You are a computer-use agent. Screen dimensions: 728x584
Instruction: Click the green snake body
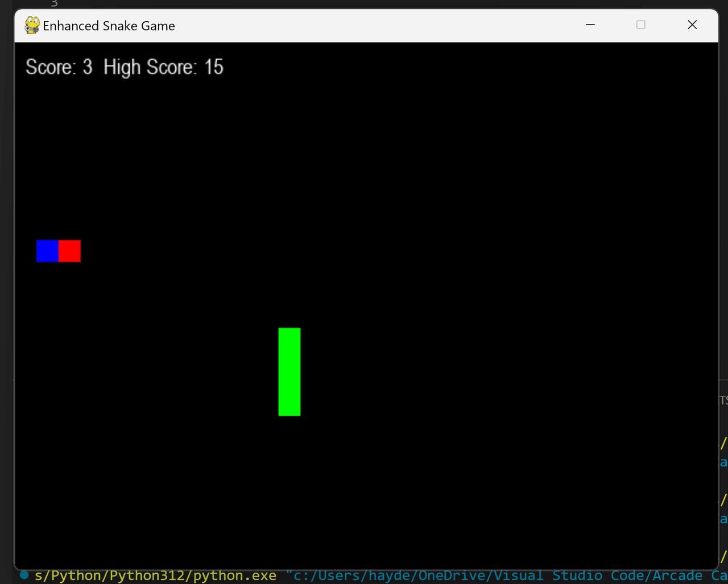[289, 372]
